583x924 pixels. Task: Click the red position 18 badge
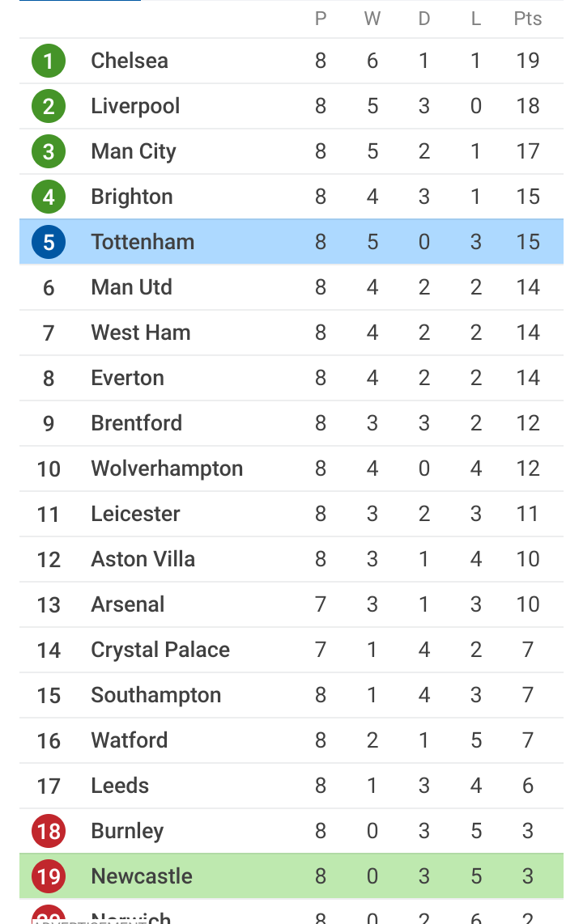(x=49, y=831)
